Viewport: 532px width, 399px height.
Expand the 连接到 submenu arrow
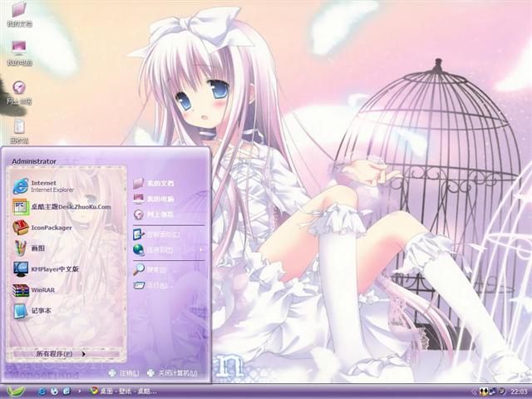[x=200, y=249]
